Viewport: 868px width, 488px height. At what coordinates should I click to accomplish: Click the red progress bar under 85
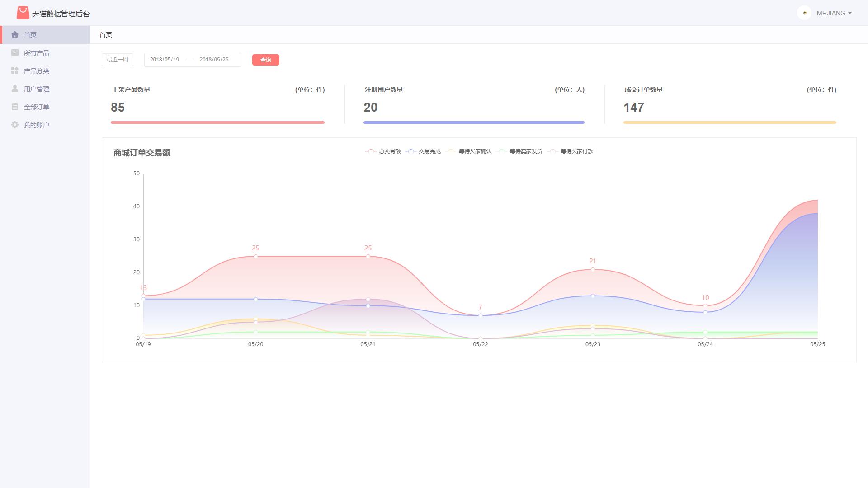(x=217, y=122)
